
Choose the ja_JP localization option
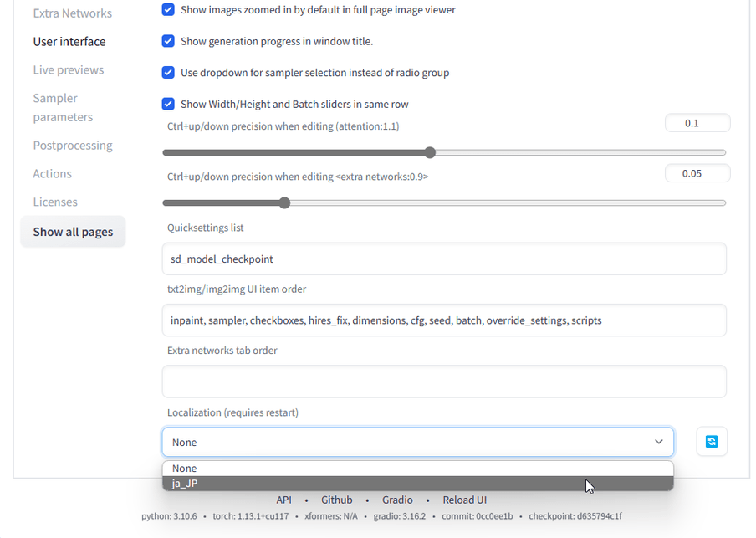[417, 483]
